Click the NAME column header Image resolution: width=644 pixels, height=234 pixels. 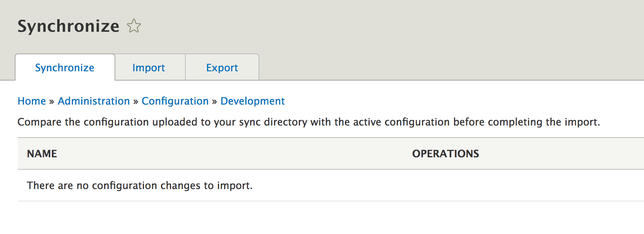click(x=42, y=154)
